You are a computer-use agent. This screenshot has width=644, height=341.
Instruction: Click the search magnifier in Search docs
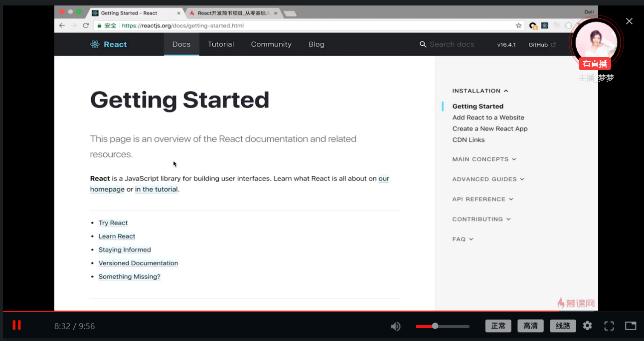point(423,44)
